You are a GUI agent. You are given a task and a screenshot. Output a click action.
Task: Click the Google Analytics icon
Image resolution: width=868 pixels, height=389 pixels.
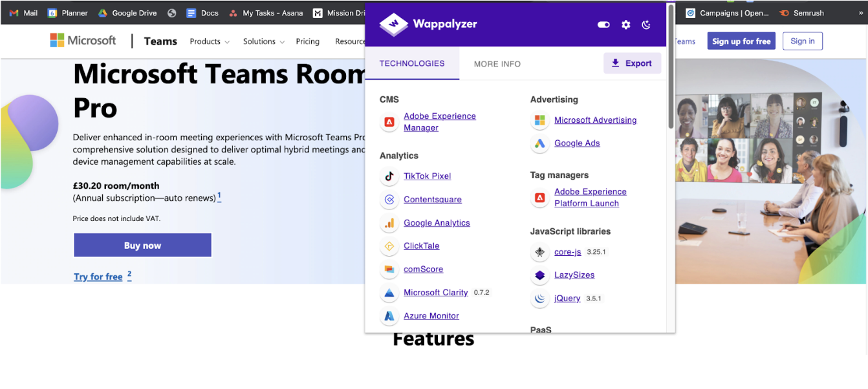pos(389,223)
